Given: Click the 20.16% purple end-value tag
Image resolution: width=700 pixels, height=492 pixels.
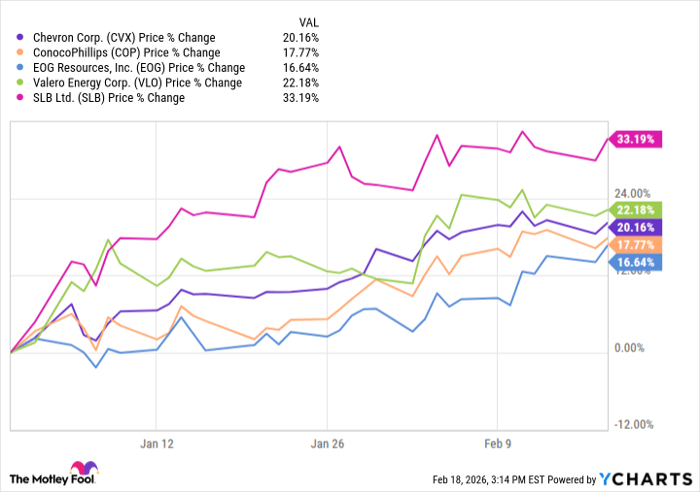Looking at the screenshot, I should pos(633,227).
